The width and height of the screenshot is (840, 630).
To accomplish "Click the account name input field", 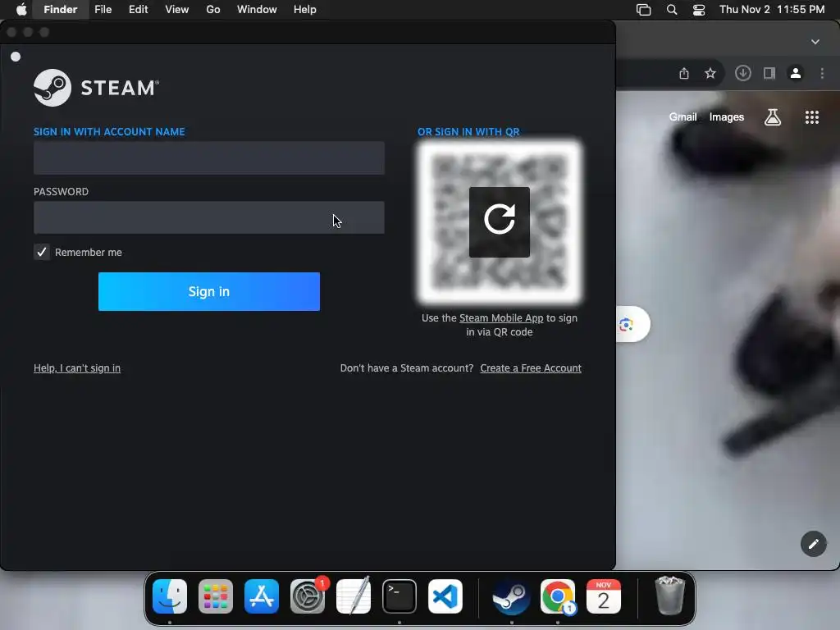I will coord(209,158).
